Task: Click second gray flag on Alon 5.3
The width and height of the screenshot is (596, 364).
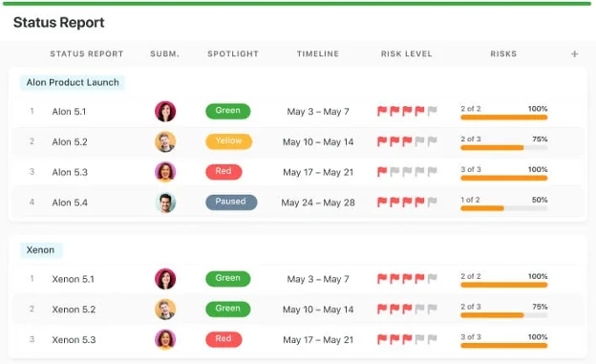Action: (x=407, y=172)
